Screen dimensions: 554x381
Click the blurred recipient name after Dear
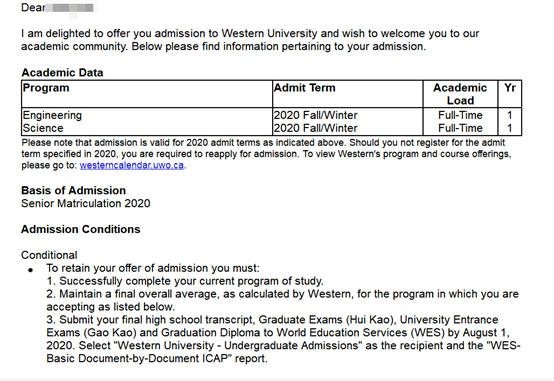[70, 8]
